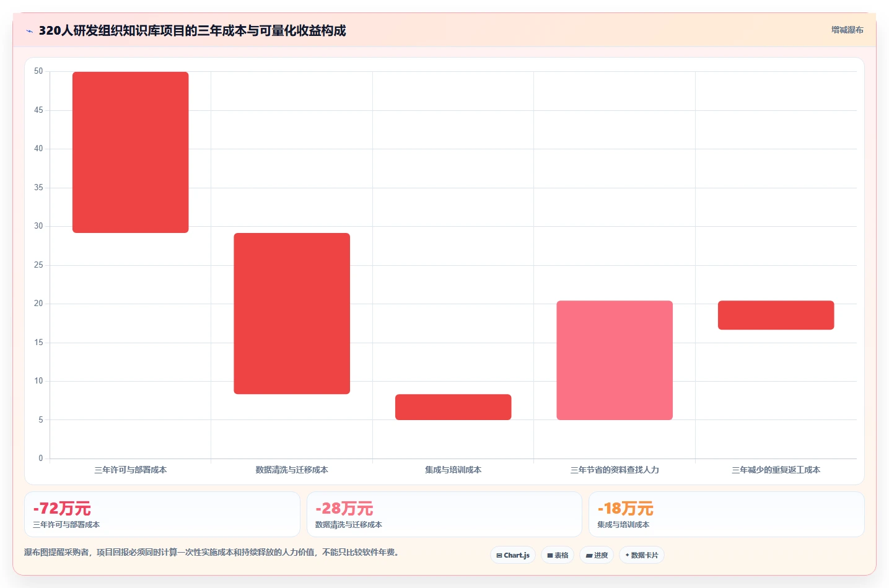Click the 增减瀑布 label in header
The image size is (889, 588).
tap(847, 30)
